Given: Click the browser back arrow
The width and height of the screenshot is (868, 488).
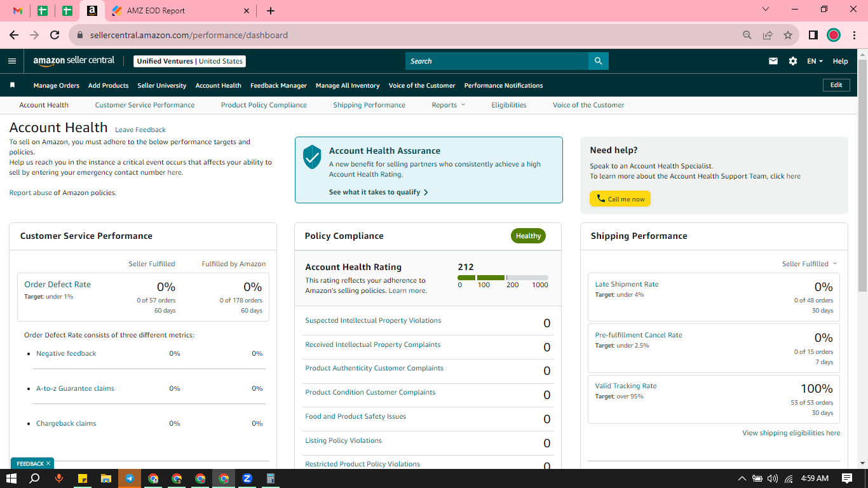Looking at the screenshot, I should [x=14, y=35].
